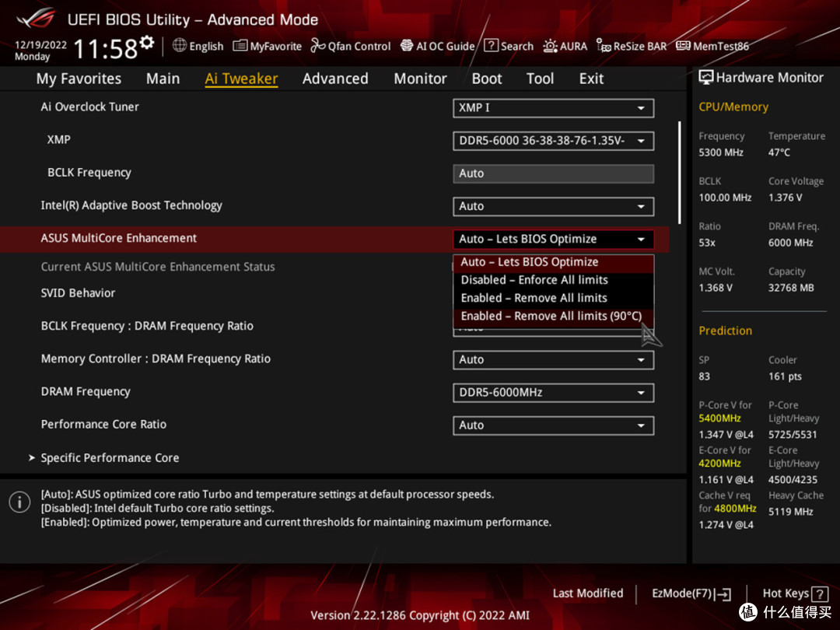
Task: Open the Intel Adaptive Boost Technology dropdown
Action: (x=554, y=206)
